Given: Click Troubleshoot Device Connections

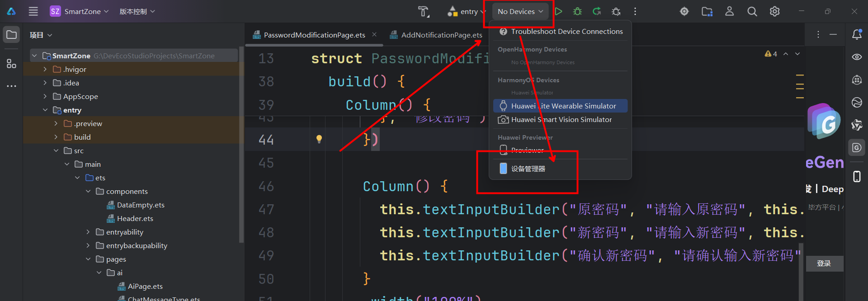Looking at the screenshot, I should pyautogui.click(x=566, y=31).
